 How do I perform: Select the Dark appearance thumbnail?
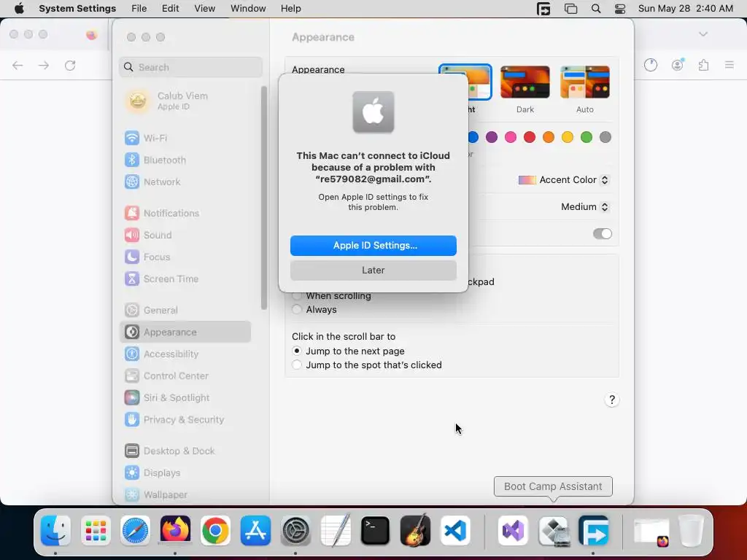point(525,82)
